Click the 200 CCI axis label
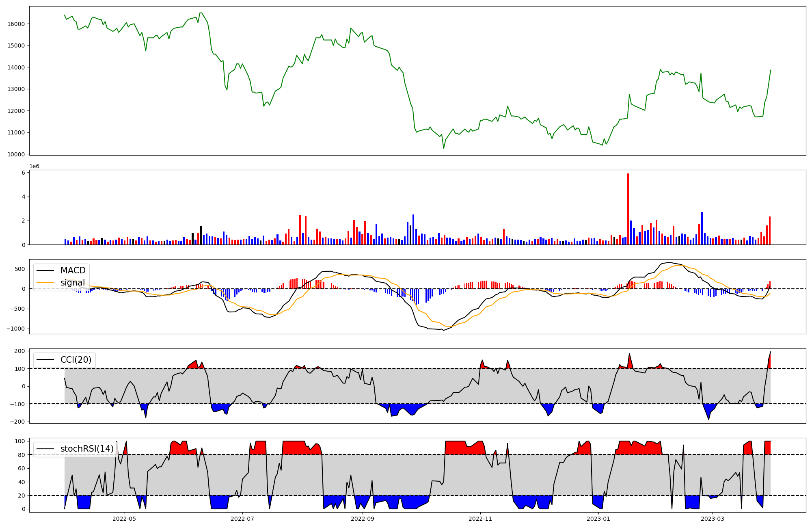 coord(20,351)
